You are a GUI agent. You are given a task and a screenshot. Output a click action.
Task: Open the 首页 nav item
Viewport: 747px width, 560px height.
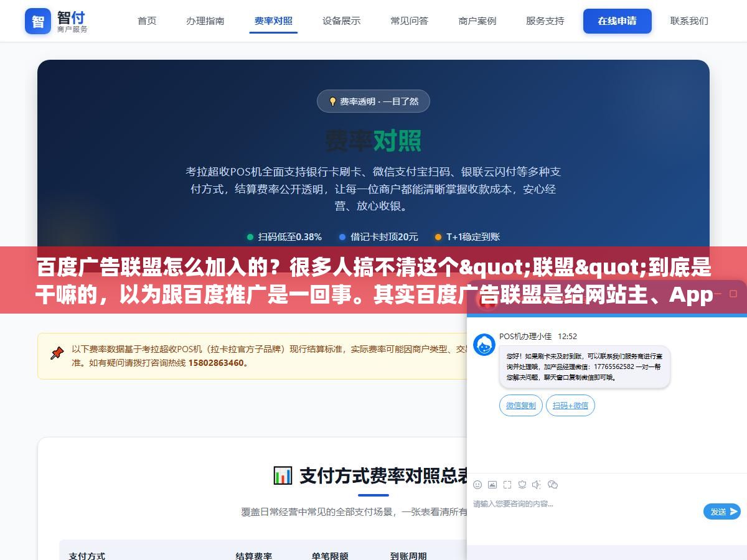(x=147, y=21)
